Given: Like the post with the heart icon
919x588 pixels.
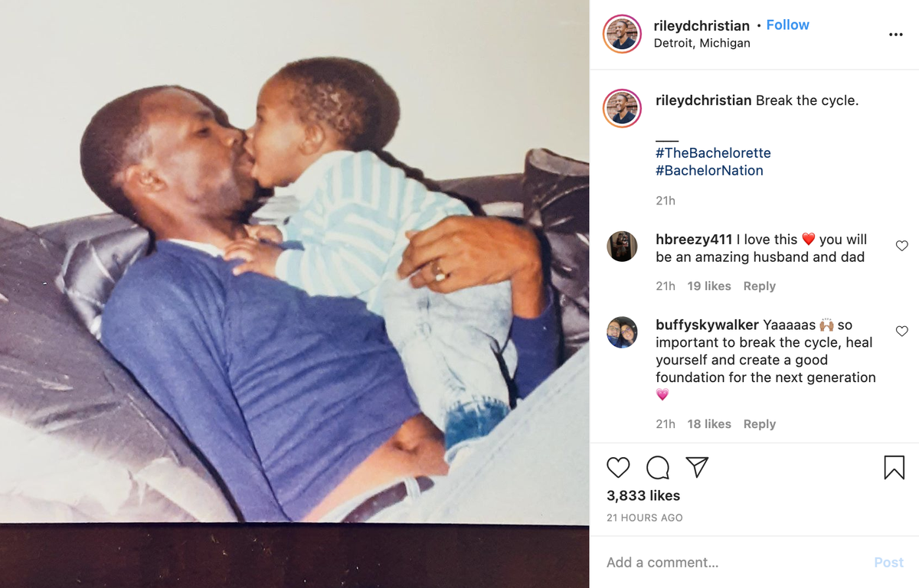Looking at the screenshot, I should tap(618, 467).
